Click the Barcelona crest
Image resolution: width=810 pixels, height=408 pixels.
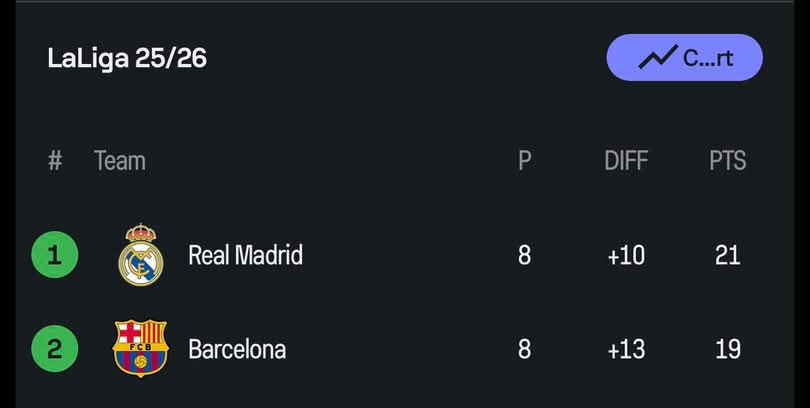(140, 348)
